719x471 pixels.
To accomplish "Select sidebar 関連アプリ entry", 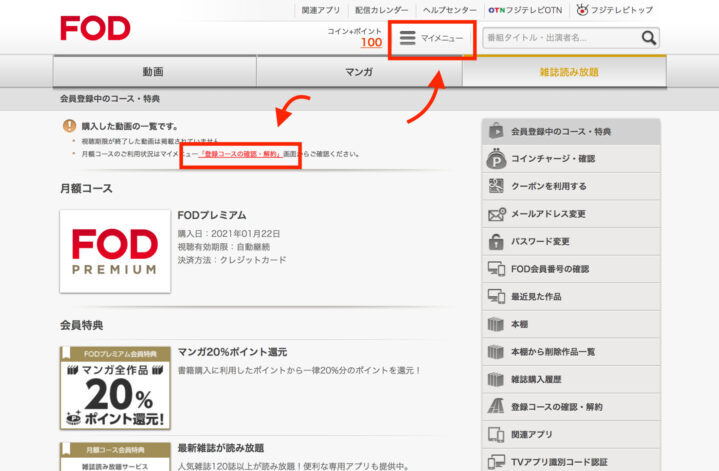I will click(x=571, y=434).
